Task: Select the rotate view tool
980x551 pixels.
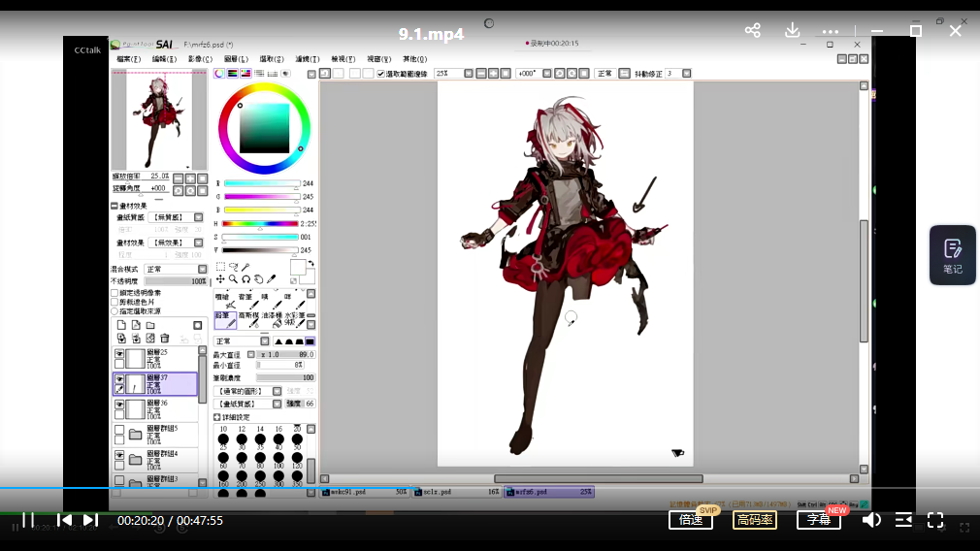Action: pyautogui.click(x=245, y=279)
